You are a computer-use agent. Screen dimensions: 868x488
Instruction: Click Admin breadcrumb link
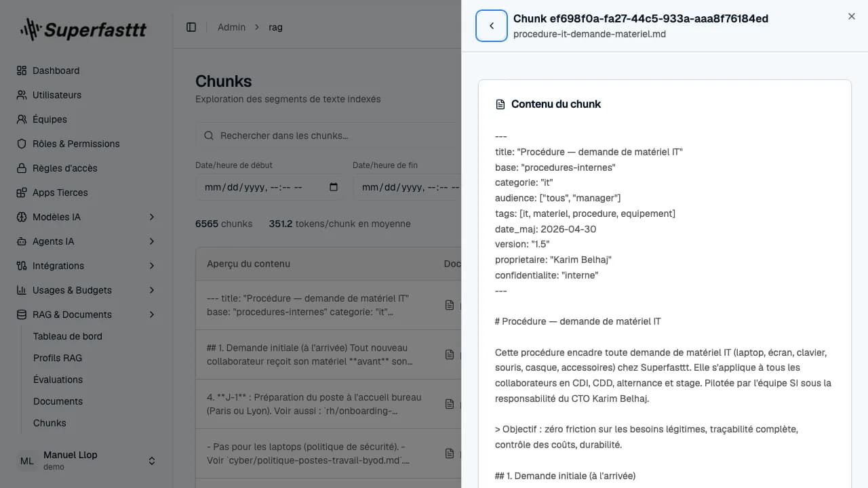(231, 27)
